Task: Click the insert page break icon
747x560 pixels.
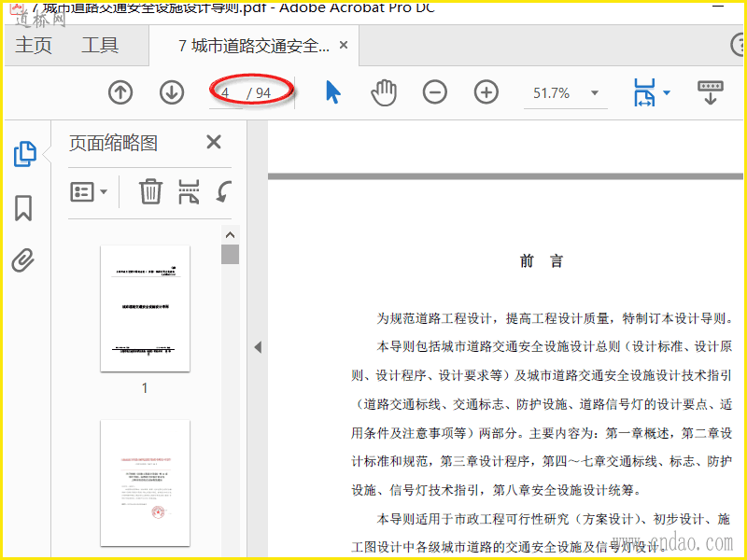Action: pos(189,191)
